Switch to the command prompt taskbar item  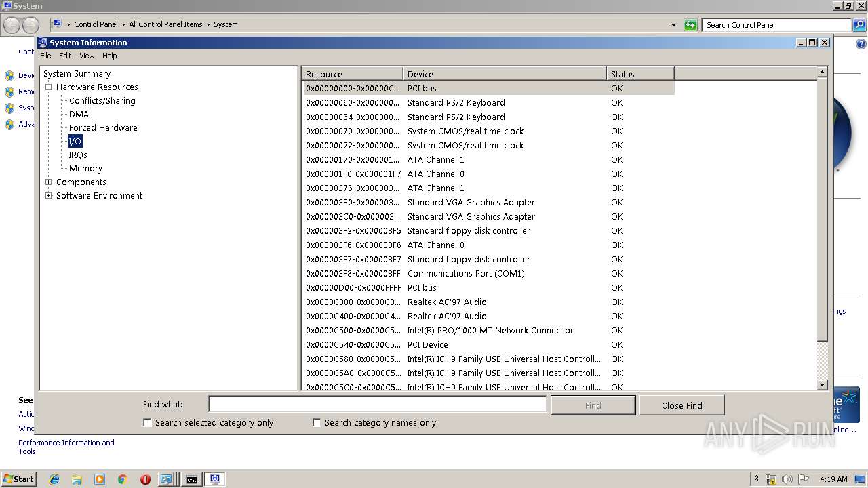coord(192,479)
